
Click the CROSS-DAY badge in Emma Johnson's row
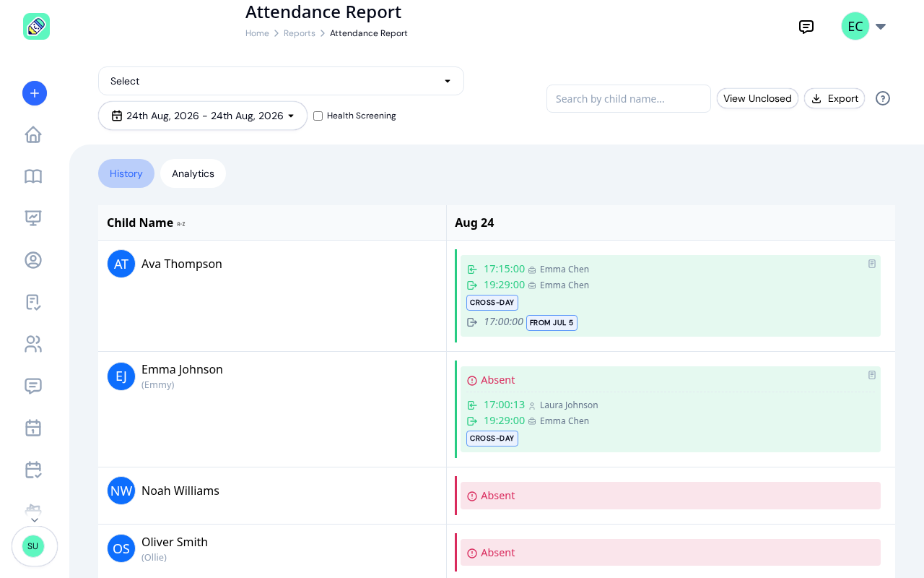pos(492,439)
